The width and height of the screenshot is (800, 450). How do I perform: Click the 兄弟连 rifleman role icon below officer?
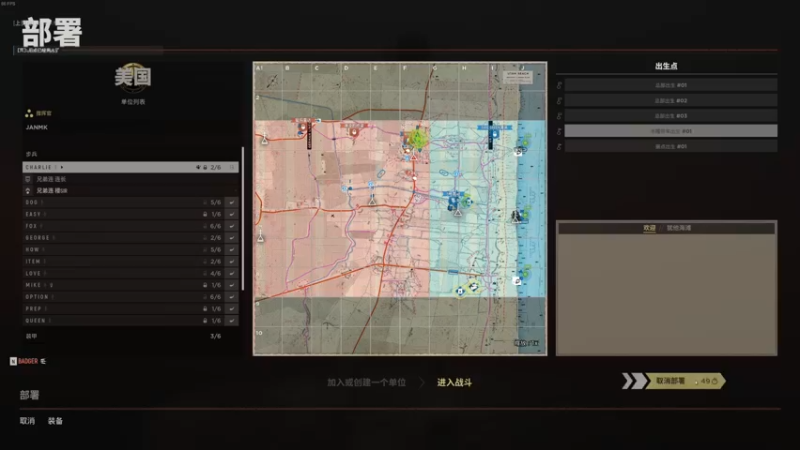coord(28,191)
